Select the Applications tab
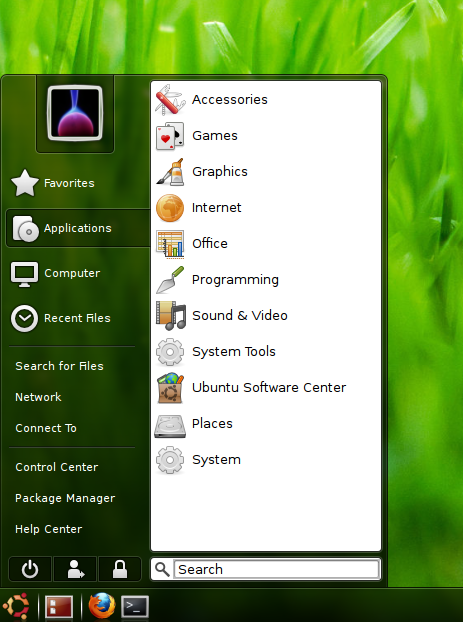 [78, 228]
